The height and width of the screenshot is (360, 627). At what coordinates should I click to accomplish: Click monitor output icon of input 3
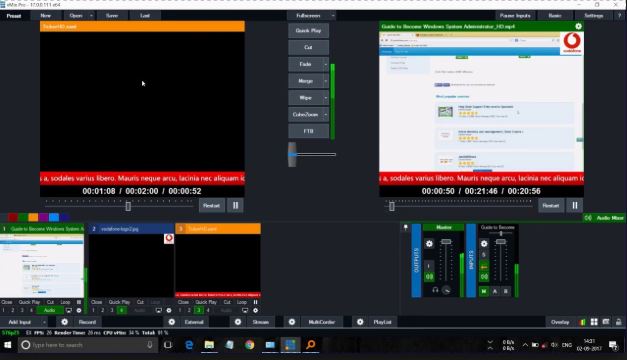coord(245,310)
